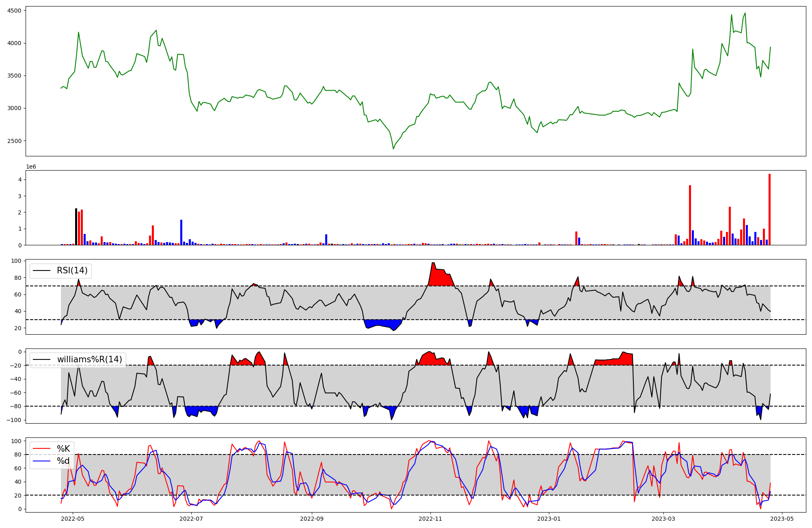The height and width of the screenshot is (528, 812).
Task: Click the -40 Williams %R axis label
Action: pos(15,379)
